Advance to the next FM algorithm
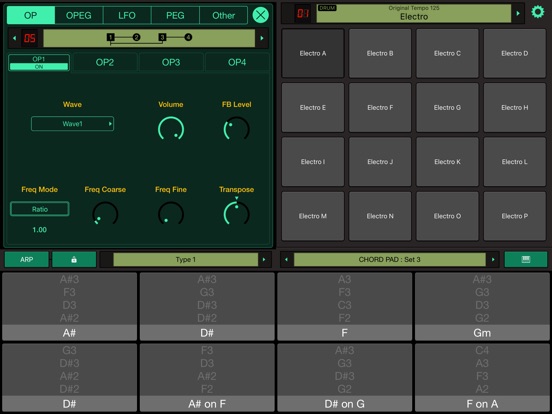This screenshot has height=414, width=552. pos(262,38)
